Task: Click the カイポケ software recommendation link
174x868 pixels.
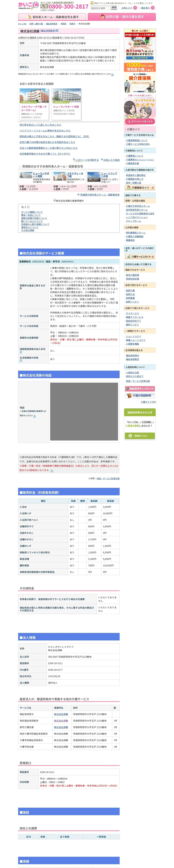Action: point(45,154)
